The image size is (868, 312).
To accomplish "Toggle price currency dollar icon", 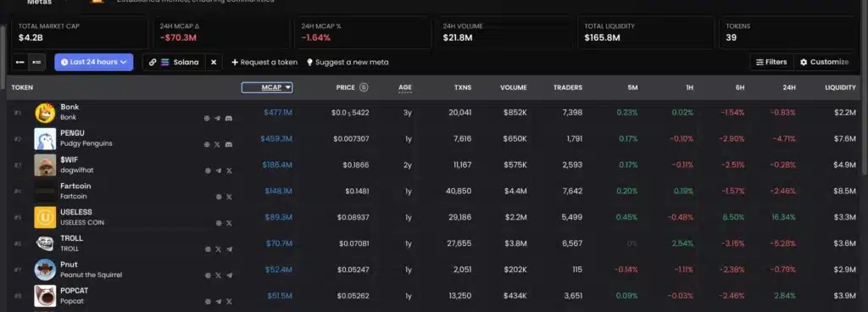I will point(364,87).
